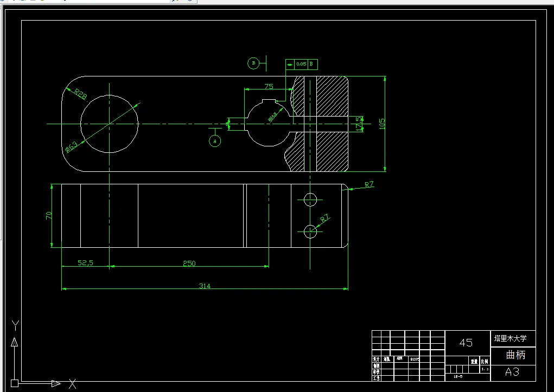Select the 塔里木大学 title block text

(x=510, y=338)
